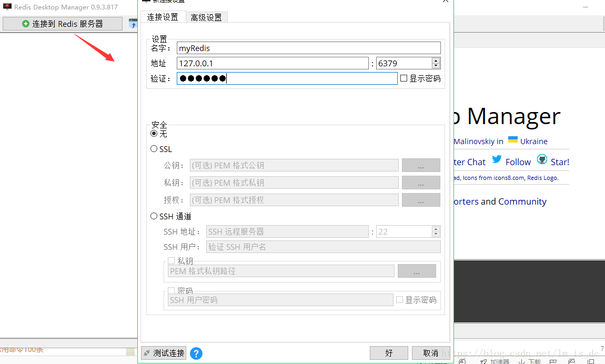Open the Community link
The height and width of the screenshot is (364, 605).
(x=522, y=201)
